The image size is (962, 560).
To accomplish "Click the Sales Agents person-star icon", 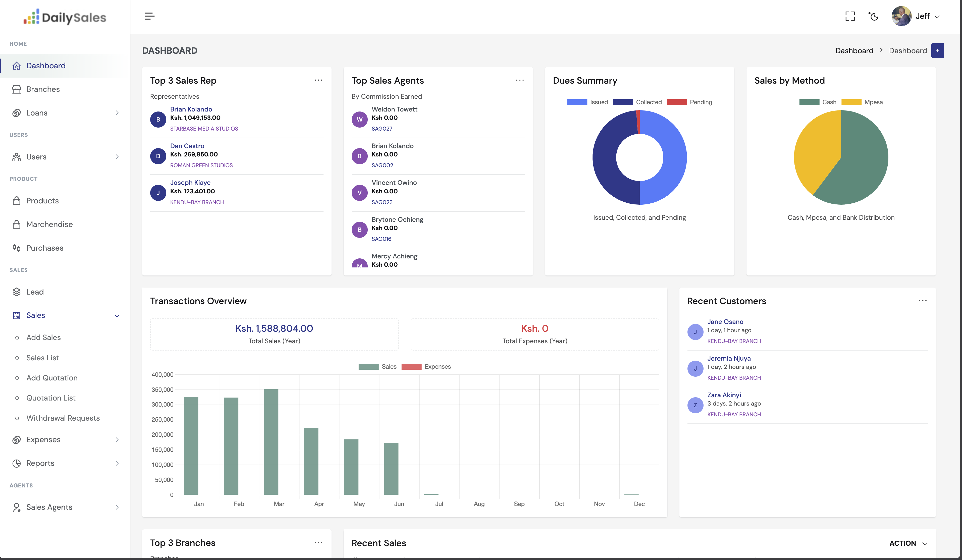I will click(x=16, y=507).
